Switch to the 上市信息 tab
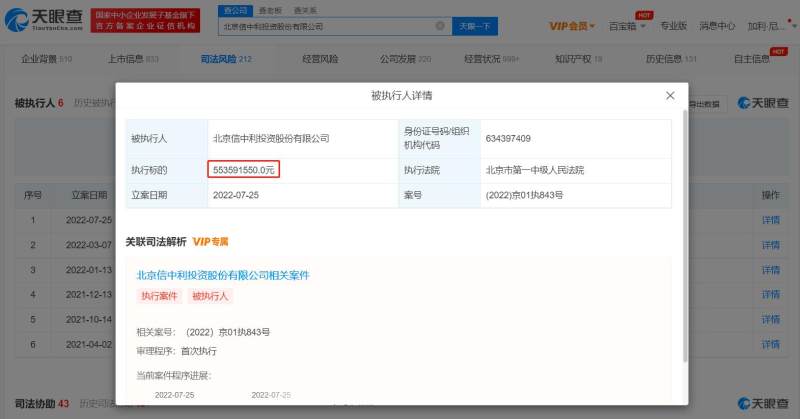The width and height of the screenshot is (800, 419). pyautogui.click(x=133, y=59)
